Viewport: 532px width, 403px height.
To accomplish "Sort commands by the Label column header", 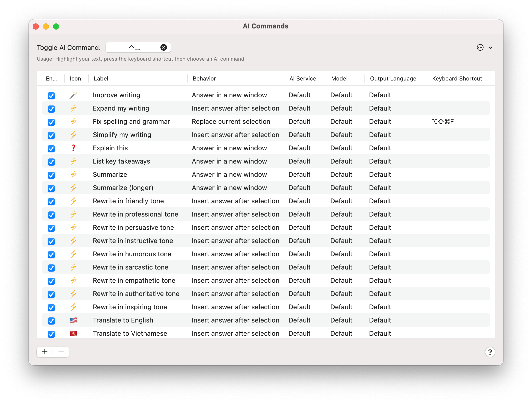I will point(101,78).
